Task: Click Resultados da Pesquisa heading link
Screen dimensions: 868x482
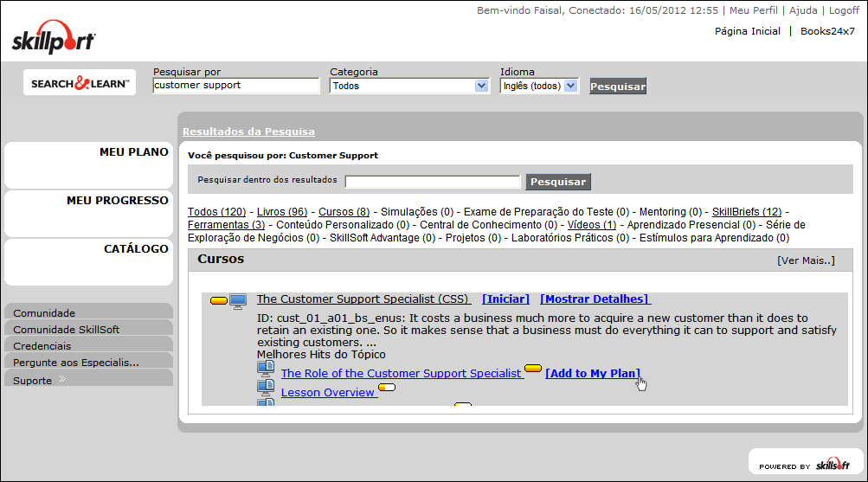Action: pos(248,132)
